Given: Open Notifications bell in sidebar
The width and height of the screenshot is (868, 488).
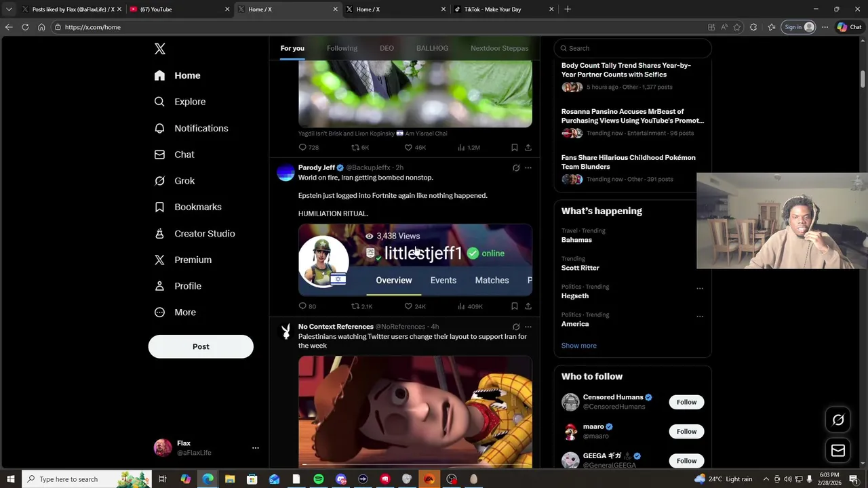Looking at the screenshot, I should (x=191, y=128).
